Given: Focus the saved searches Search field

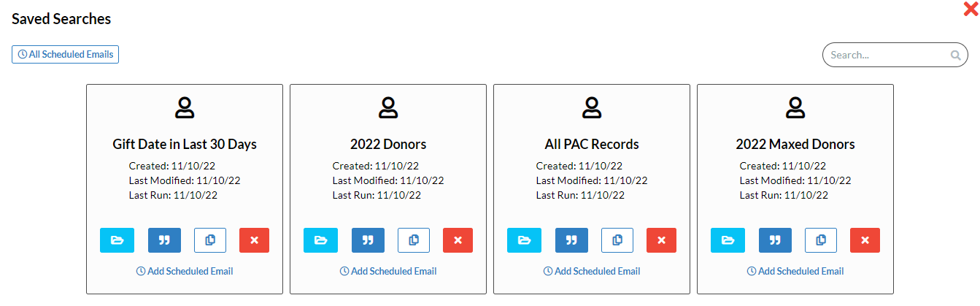Looking at the screenshot, I should pos(895,55).
